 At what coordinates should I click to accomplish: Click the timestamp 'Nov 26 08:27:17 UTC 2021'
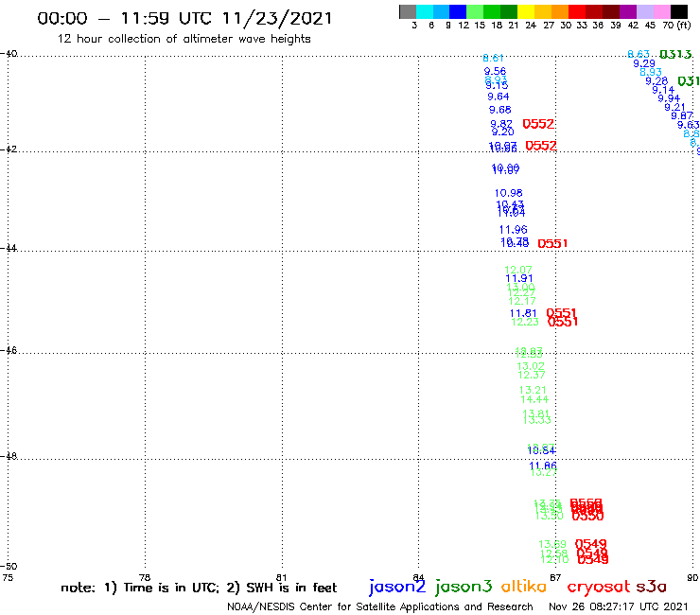click(619, 606)
